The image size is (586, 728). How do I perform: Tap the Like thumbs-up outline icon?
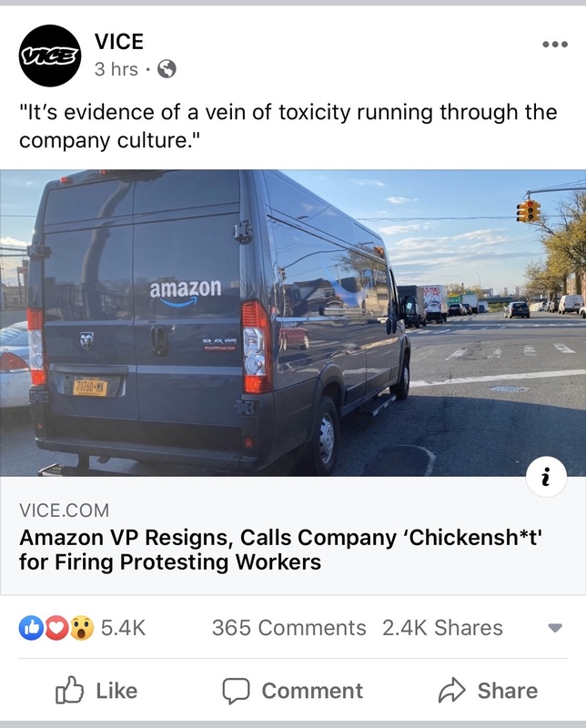click(70, 691)
